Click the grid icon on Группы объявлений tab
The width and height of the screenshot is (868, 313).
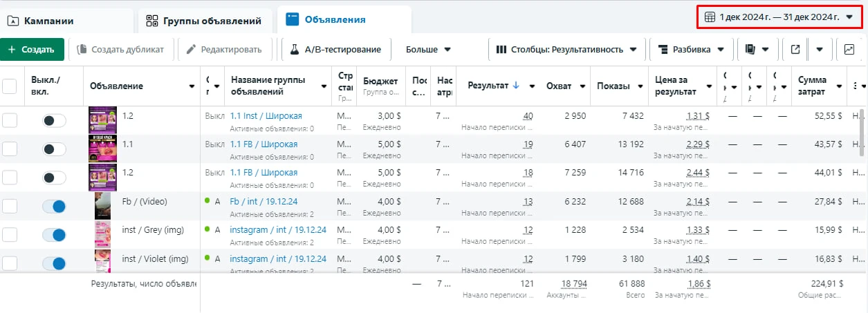tap(151, 21)
